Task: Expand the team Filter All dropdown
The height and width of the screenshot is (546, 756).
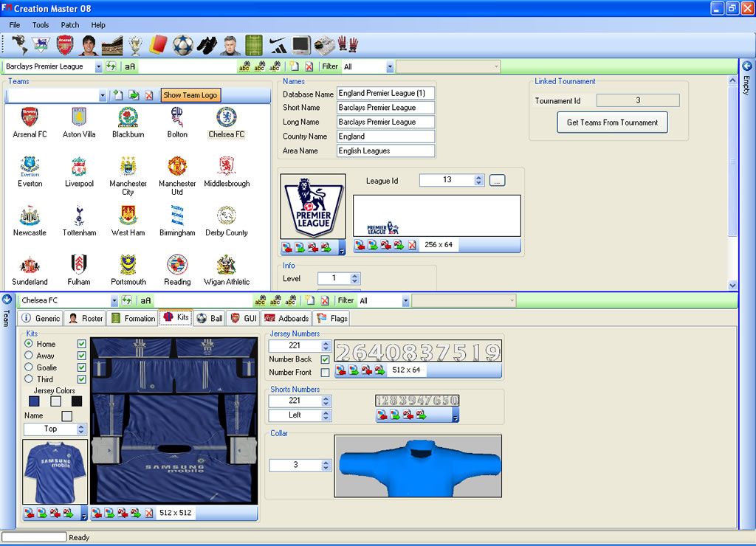Action: [x=405, y=301]
